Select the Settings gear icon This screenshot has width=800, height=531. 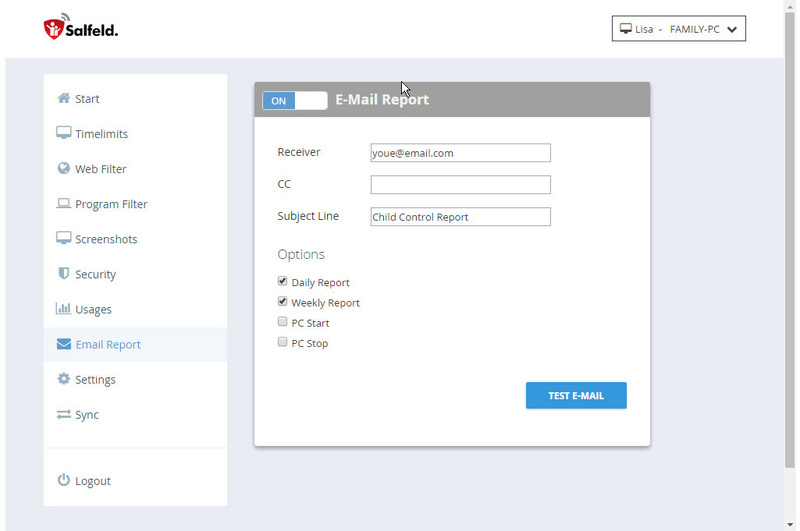64,378
